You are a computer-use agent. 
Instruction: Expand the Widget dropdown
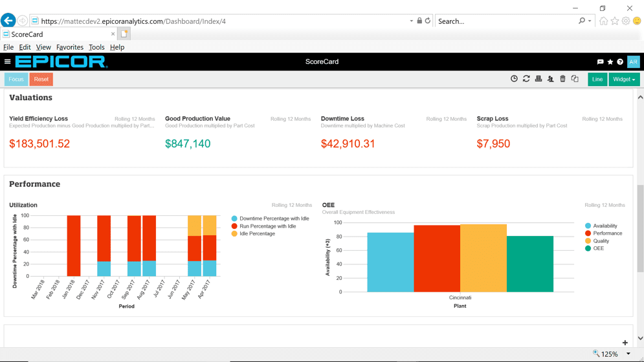[x=624, y=80]
